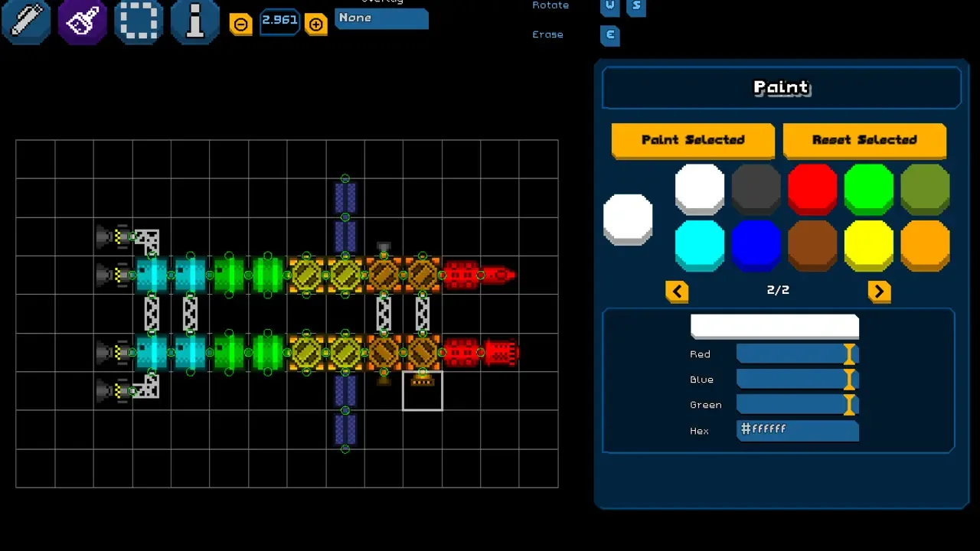
Task: Click the Green slider handle
Action: pos(848,405)
